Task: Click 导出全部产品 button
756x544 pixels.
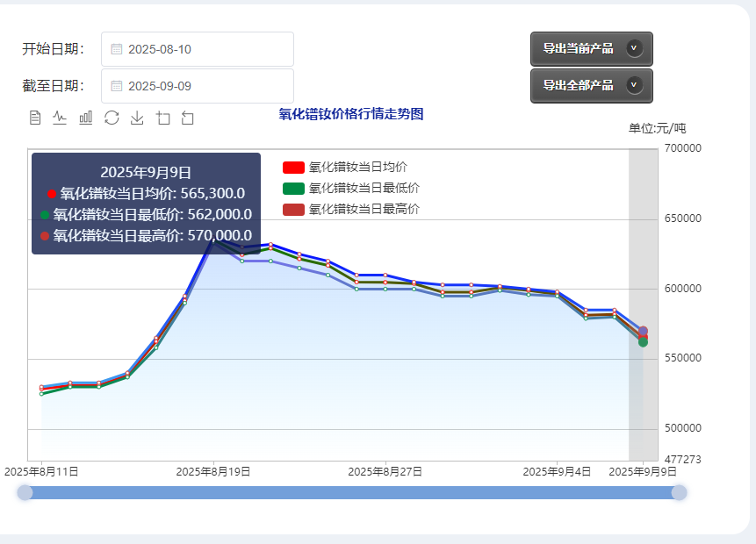Action: [592, 85]
